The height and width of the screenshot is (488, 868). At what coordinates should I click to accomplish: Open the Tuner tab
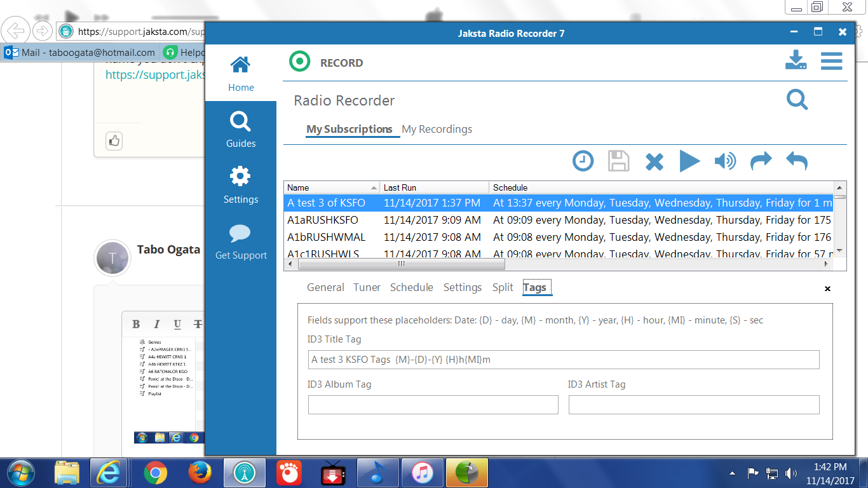coord(367,287)
